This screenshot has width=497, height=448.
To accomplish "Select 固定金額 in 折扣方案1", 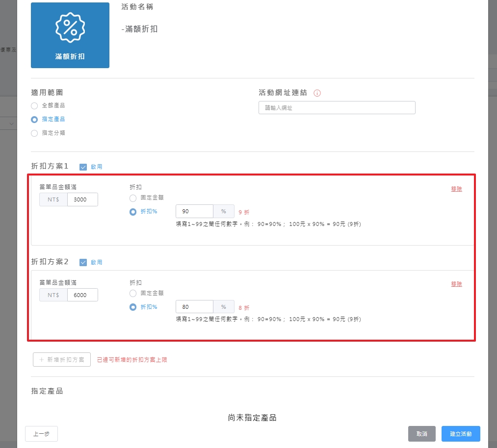I will coord(133,198).
